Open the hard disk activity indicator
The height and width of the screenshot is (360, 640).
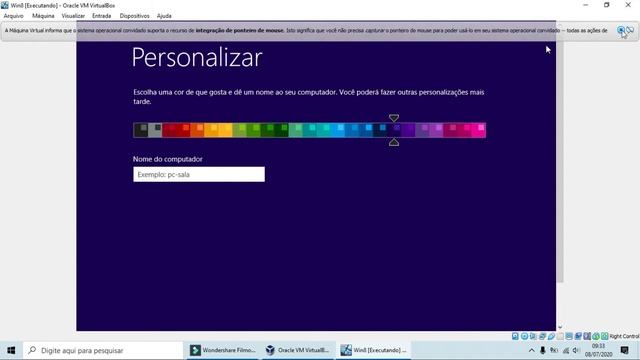(515, 336)
